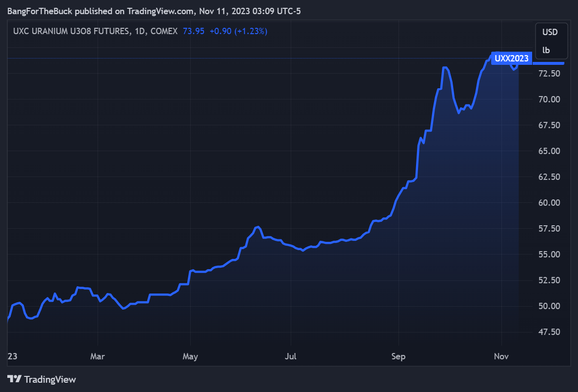Select the Jul marker on time axis
This screenshot has height=392, width=578.
coord(291,356)
